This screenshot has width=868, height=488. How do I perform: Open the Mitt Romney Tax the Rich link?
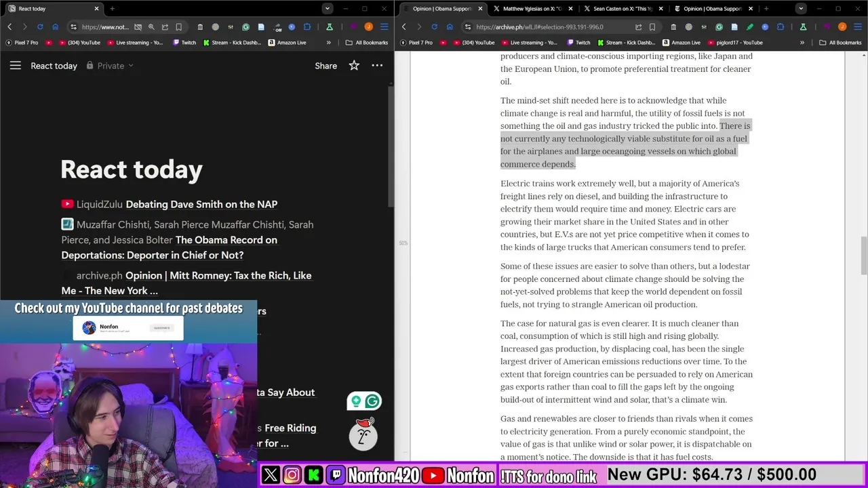click(186, 283)
